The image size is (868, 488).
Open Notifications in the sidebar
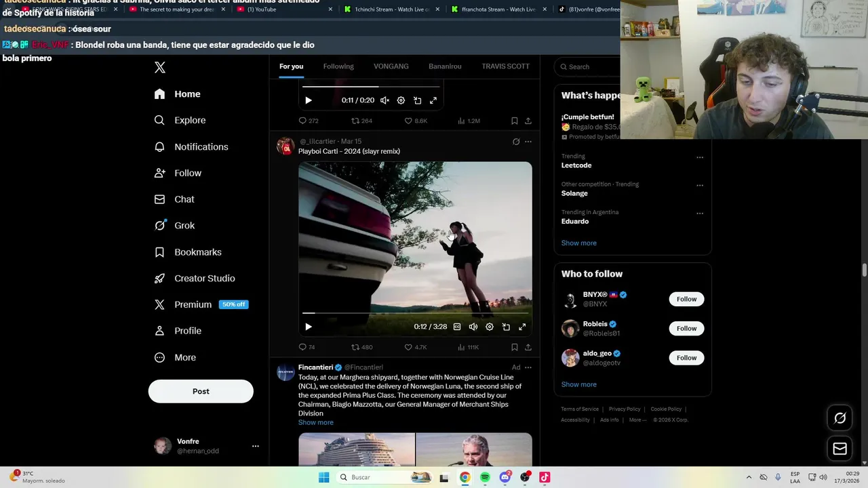191,147
